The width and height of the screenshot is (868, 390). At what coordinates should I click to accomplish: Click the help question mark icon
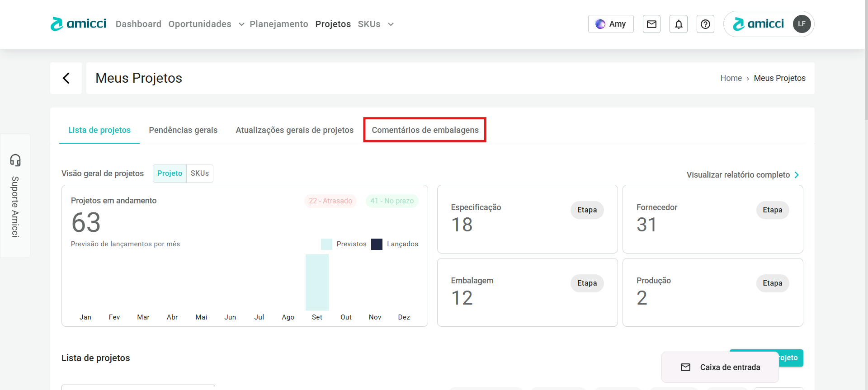705,24
